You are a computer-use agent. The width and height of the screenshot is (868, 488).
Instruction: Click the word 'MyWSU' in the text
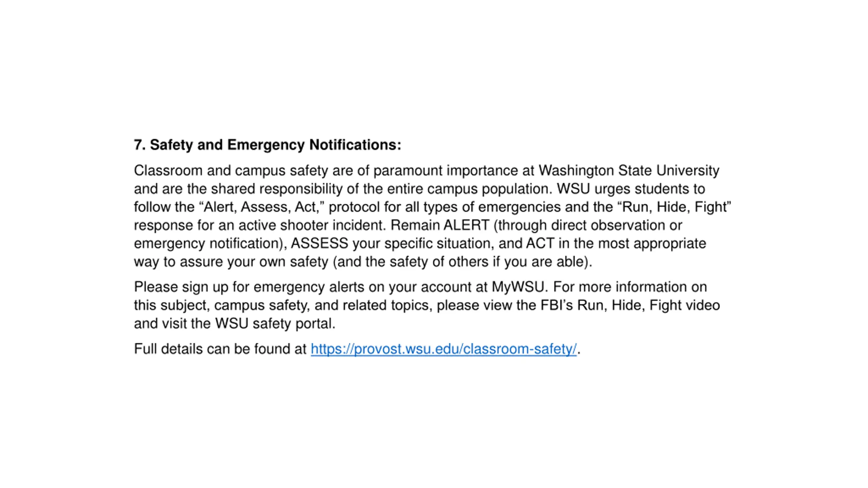518,287
